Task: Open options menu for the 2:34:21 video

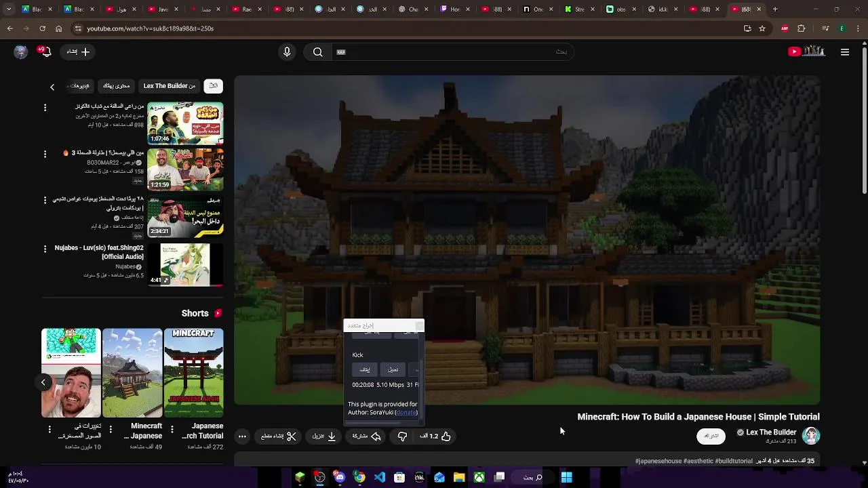Action: click(x=45, y=201)
